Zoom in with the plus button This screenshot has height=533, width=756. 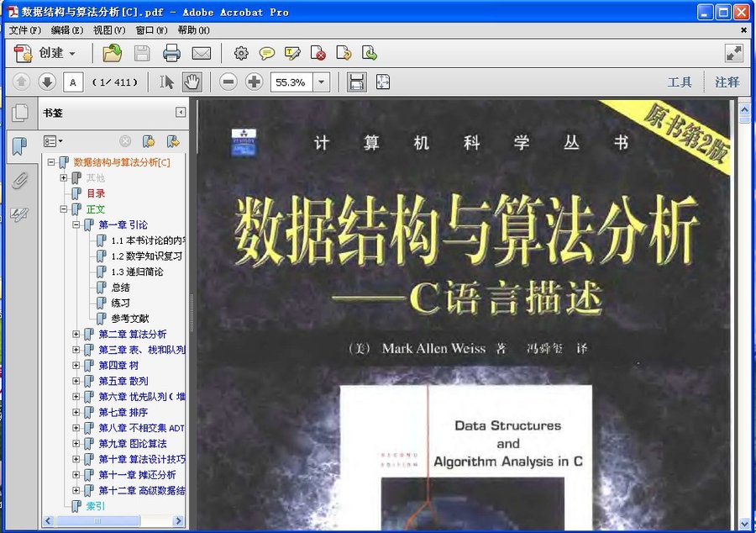click(254, 82)
